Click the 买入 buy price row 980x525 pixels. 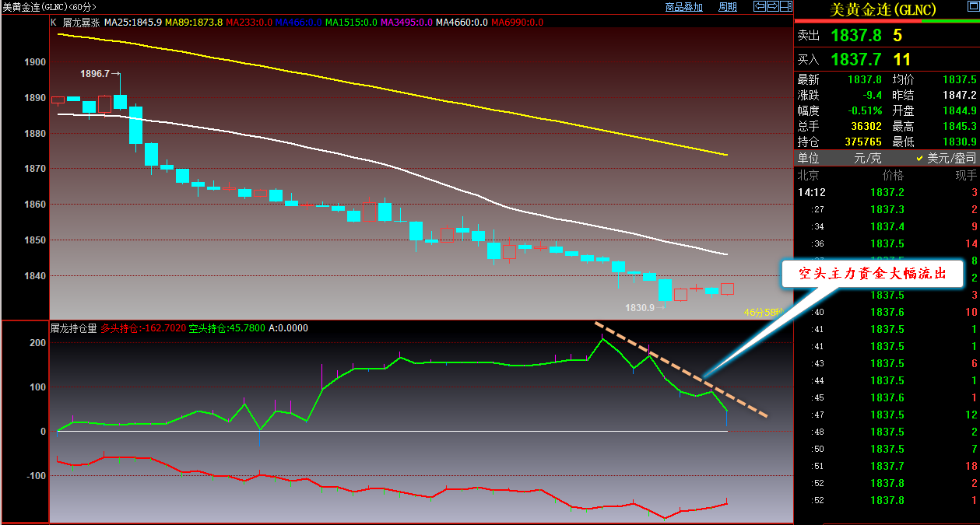pyautogui.click(x=886, y=59)
